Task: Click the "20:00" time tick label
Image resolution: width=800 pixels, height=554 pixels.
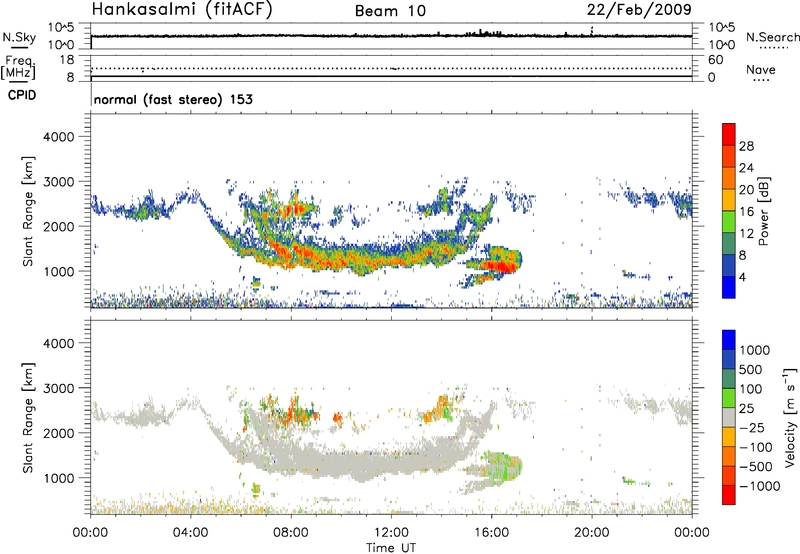Action: (x=592, y=533)
